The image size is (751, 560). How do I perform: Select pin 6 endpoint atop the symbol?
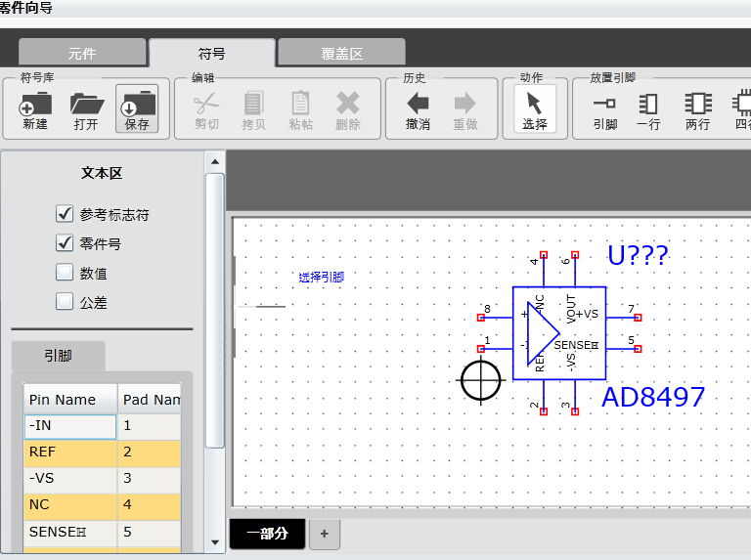575,255
